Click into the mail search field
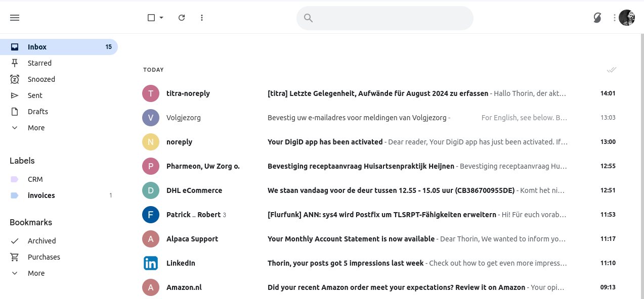The width and height of the screenshot is (644, 299). pyautogui.click(x=390, y=18)
